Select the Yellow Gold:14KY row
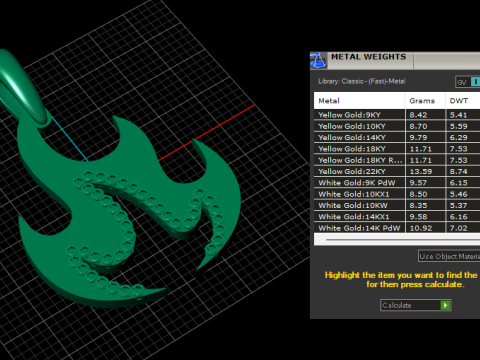This screenshot has width=480, height=360. pos(397,138)
